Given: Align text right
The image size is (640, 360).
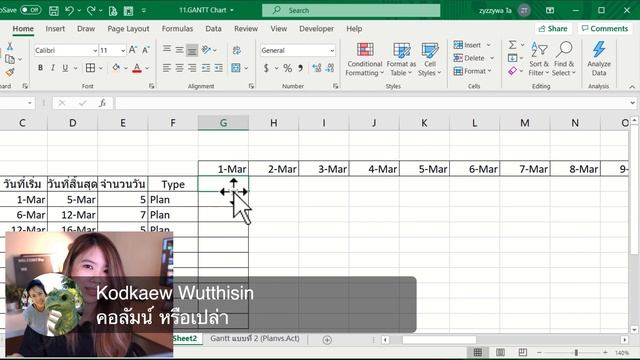Looking at the screenshot, I should coord(192,68).
